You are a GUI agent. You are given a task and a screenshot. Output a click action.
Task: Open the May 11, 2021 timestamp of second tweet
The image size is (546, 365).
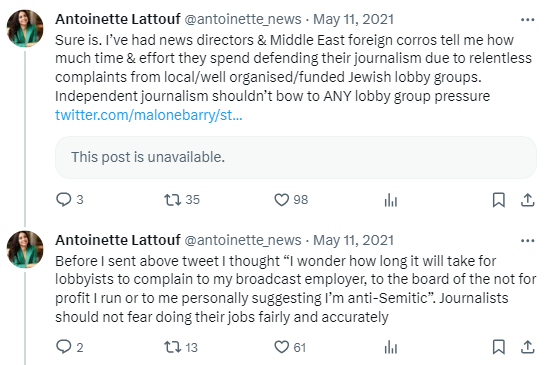point(353,240)
